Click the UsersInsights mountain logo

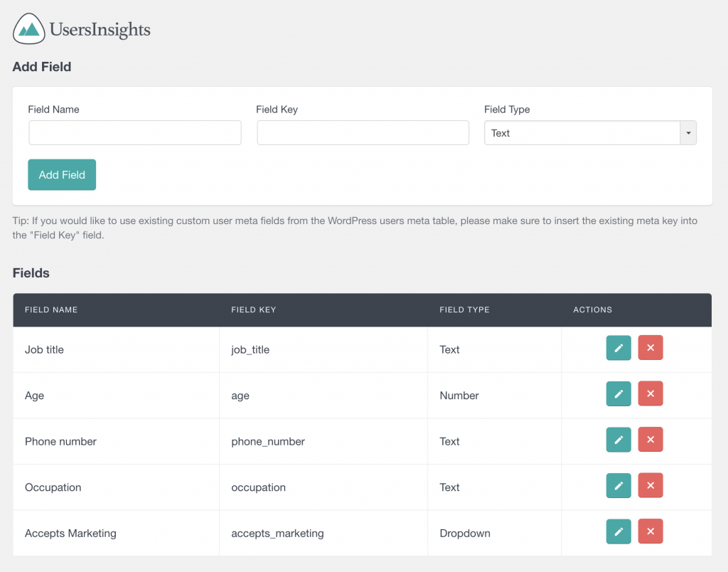[28, 29]
